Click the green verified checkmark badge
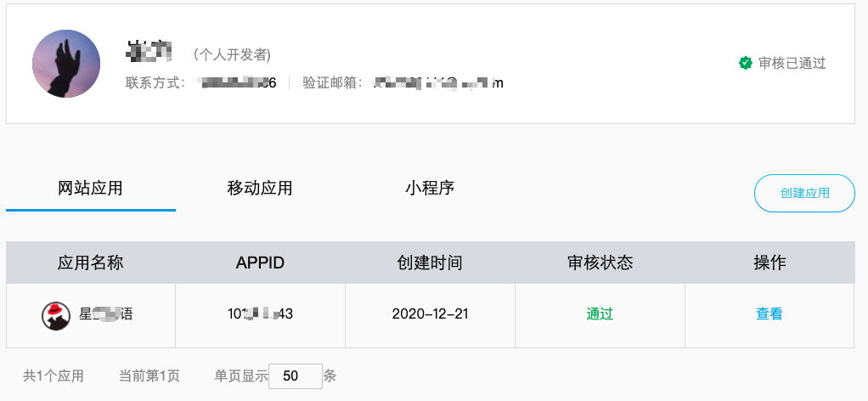Viewport: 868px width, 401px height. (x=746, y=63)
